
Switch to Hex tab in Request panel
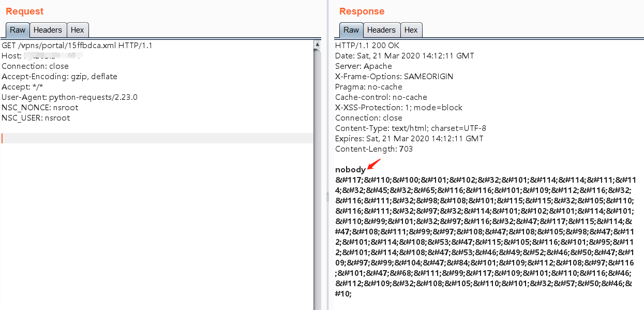click(78, 30)
